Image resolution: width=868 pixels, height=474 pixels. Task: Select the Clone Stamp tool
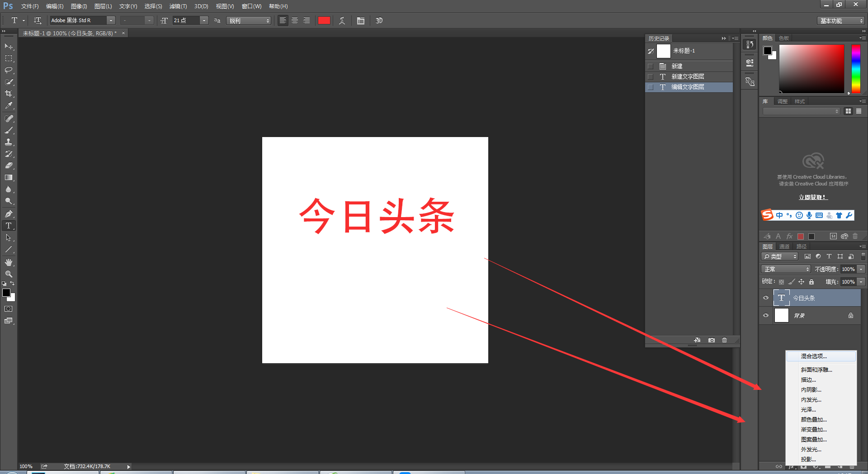click(9, 142)
